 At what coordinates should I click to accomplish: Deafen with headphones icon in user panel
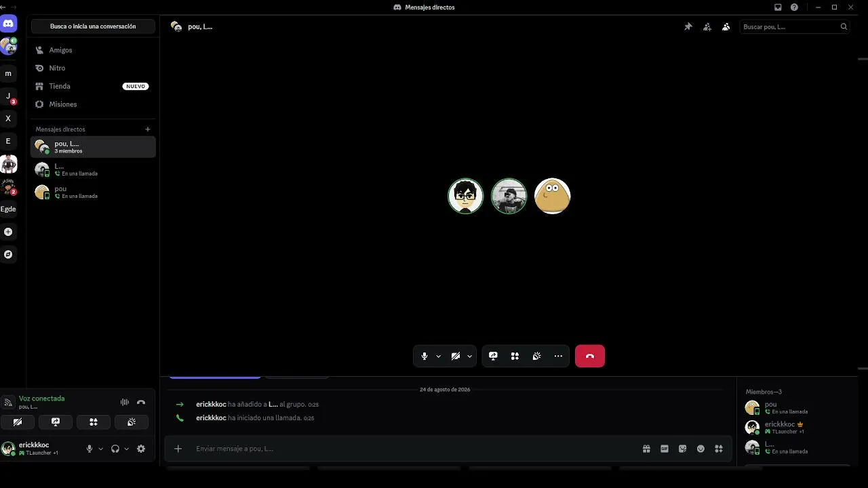click(115, 449)
